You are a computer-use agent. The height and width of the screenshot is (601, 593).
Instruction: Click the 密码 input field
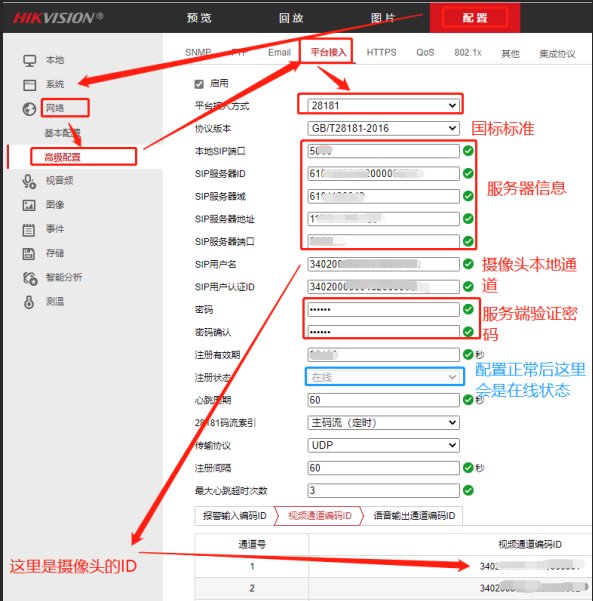point(383,309)
